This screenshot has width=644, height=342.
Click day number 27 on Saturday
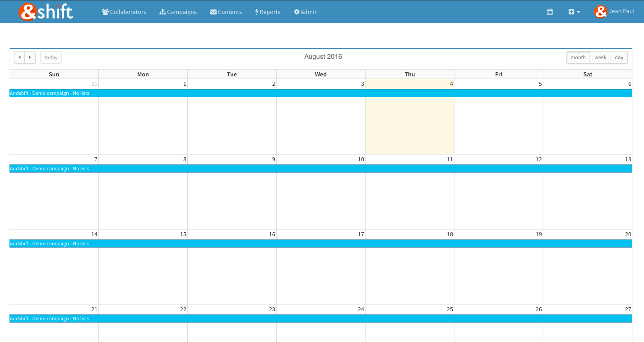pyautogui.click(x=628, y=309)
